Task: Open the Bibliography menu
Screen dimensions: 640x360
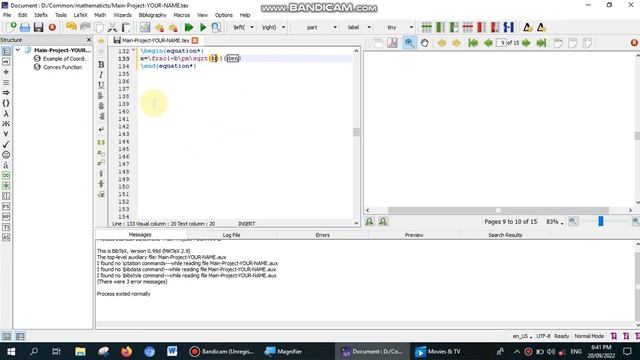Action: click(153, 15)
